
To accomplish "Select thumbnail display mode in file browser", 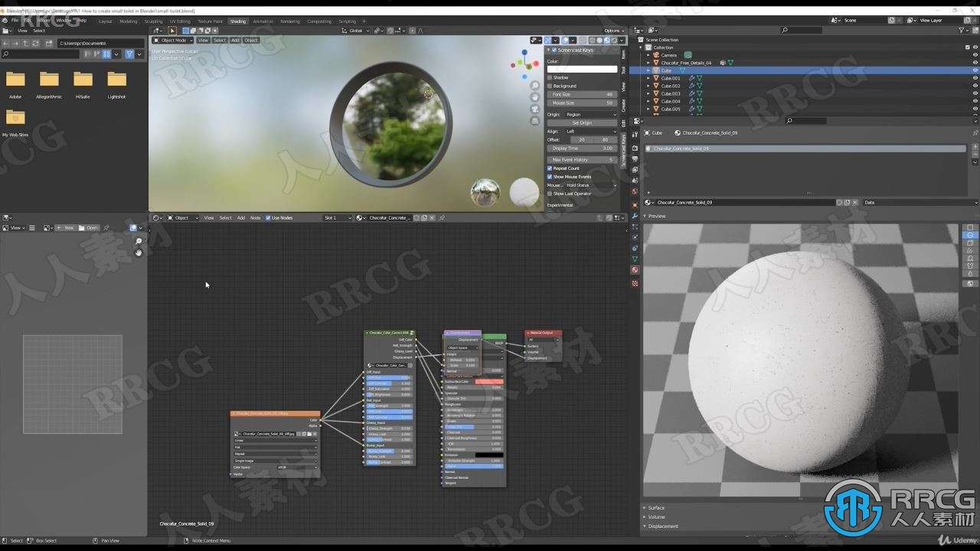I will coord(106,54).
